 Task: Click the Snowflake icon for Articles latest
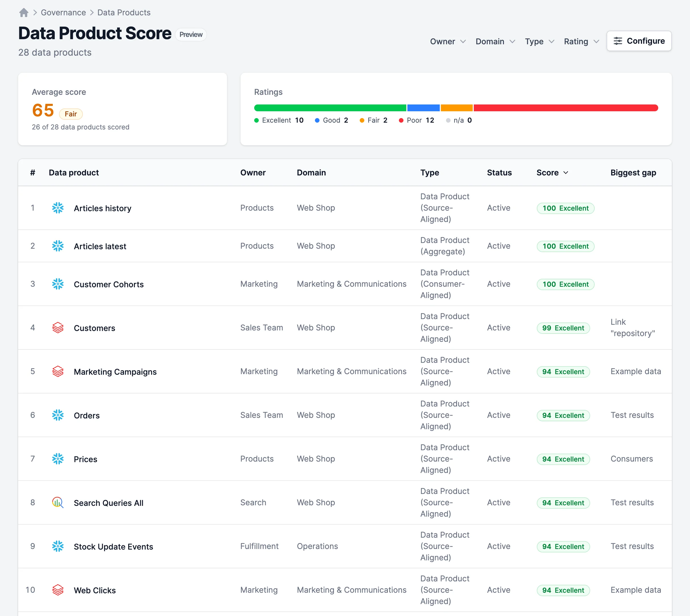point(58,246)
